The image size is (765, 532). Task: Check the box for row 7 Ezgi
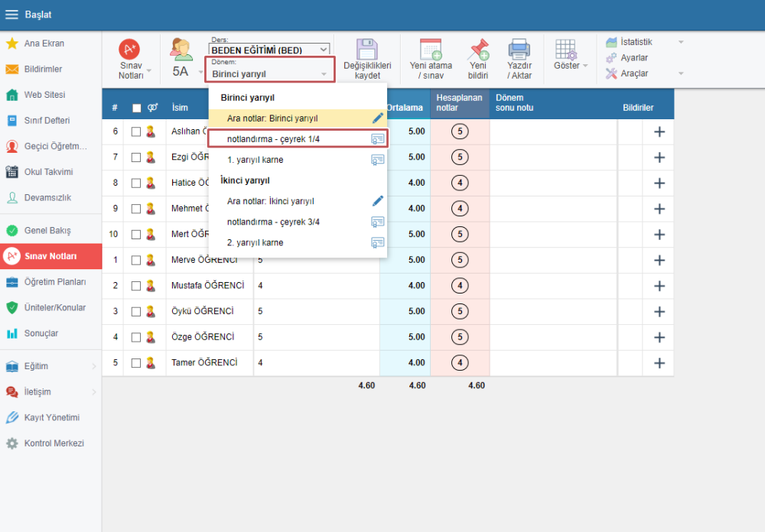click(x=136, y=157)
